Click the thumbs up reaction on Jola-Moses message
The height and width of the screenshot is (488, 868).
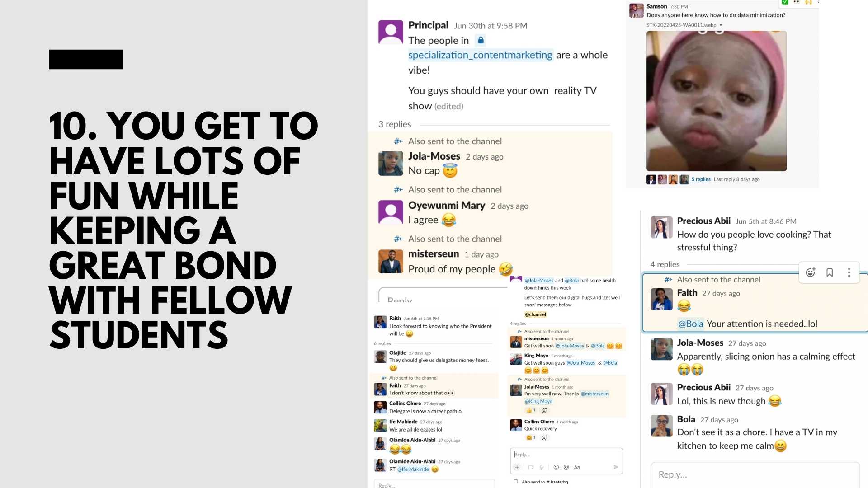point(531,410)
